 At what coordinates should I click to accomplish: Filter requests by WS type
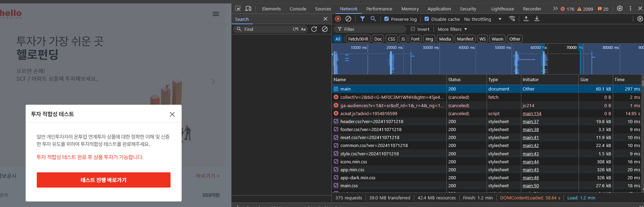coord(482,39)
